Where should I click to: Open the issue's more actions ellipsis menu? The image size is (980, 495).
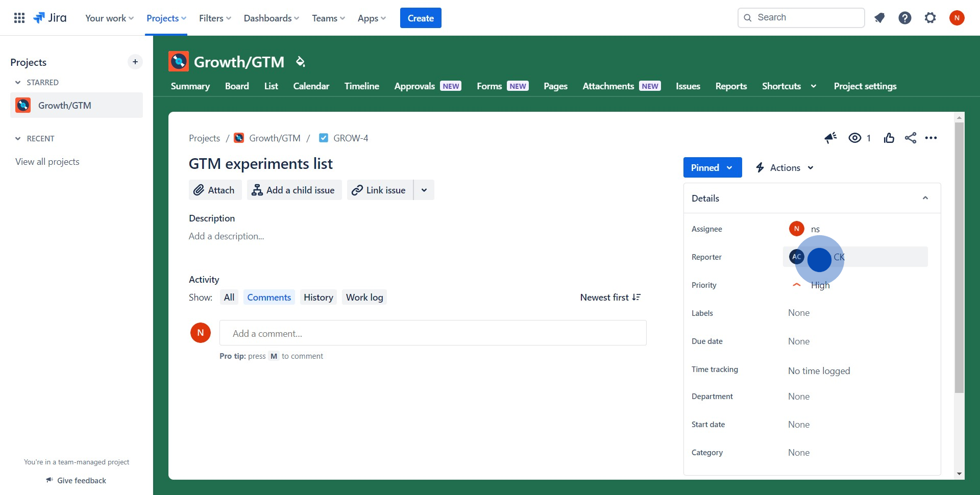(x=930, y=138)
